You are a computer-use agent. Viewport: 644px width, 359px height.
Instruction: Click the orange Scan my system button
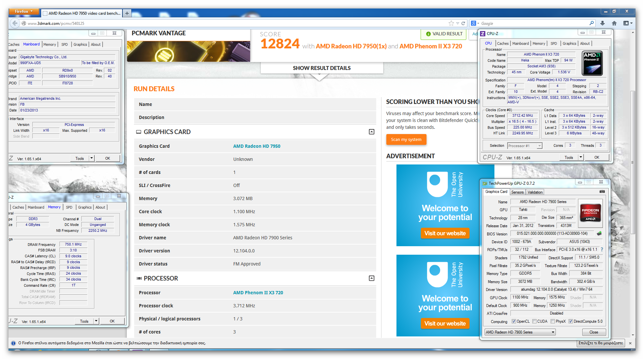coord(406,140)
